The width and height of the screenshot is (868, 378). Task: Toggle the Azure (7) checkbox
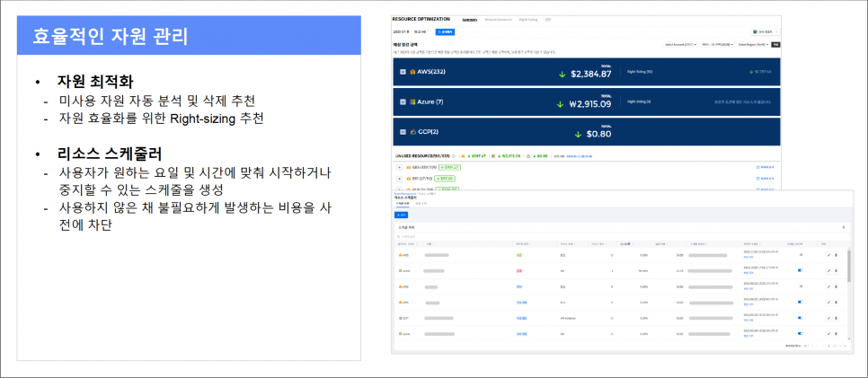tap(403, 101)
